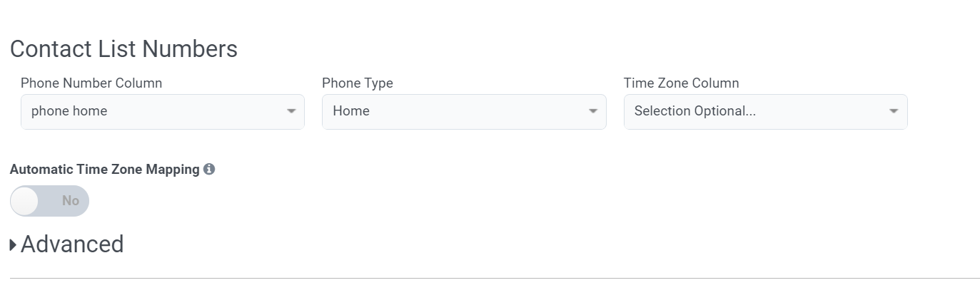The height and width of the screenshot is (300, 980).
Task: Click the white knob of the toggle
Action: 25,201
